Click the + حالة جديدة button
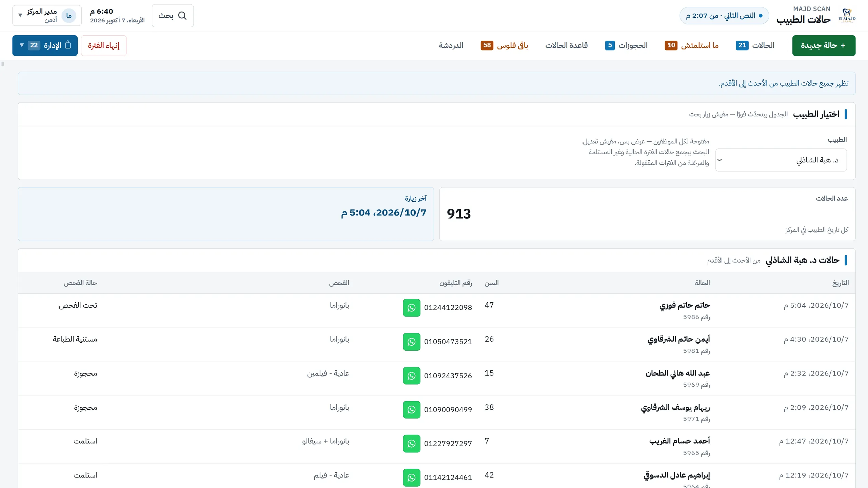Screen dimensions: 868x488 824,45
